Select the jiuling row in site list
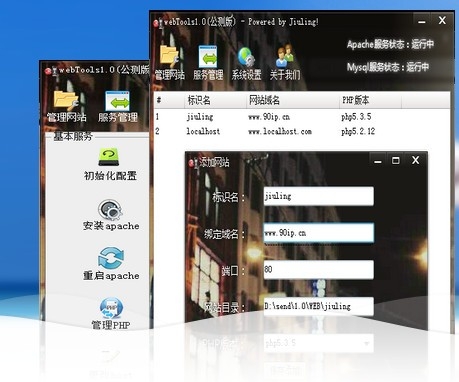Viewport: 459px width, 382px height. (x=302, y=117)
